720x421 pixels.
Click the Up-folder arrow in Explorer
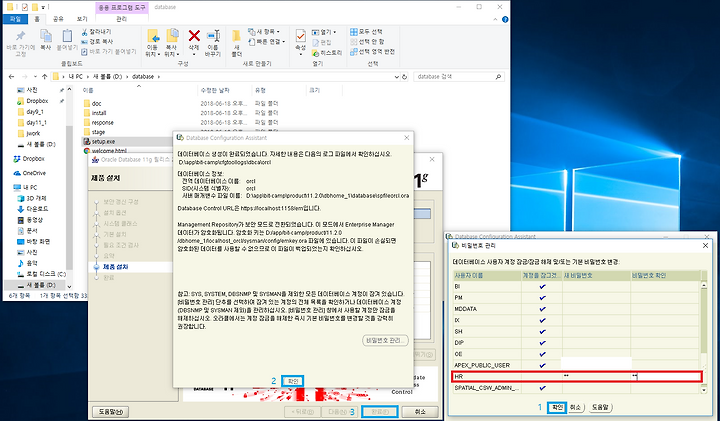click(x=45, y=77)
